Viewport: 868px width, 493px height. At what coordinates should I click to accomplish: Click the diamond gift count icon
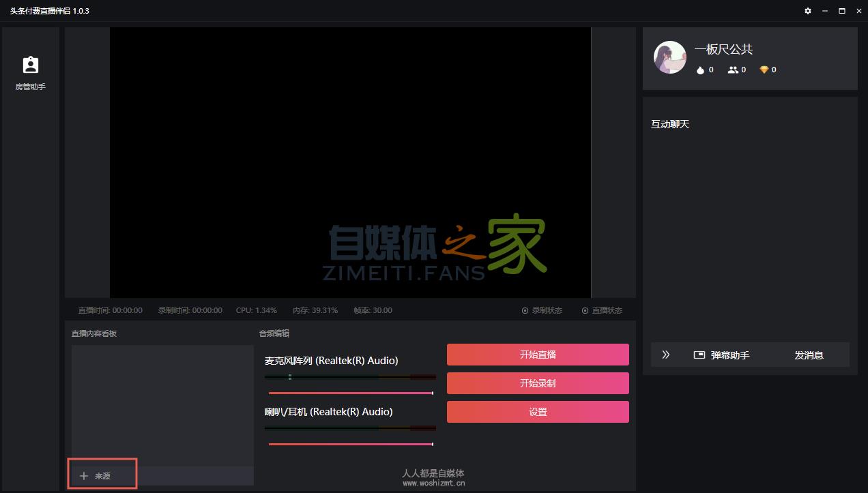coord(764,70)
